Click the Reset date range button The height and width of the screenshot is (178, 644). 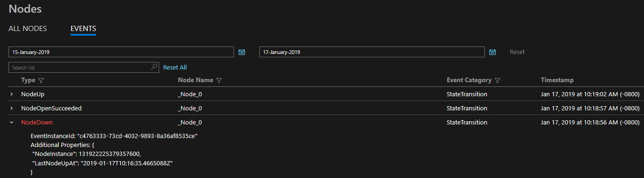tap(517, 52)
